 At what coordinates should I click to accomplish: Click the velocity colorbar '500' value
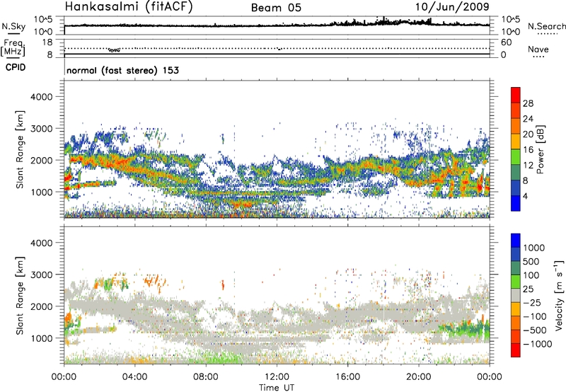coord(531,261)
